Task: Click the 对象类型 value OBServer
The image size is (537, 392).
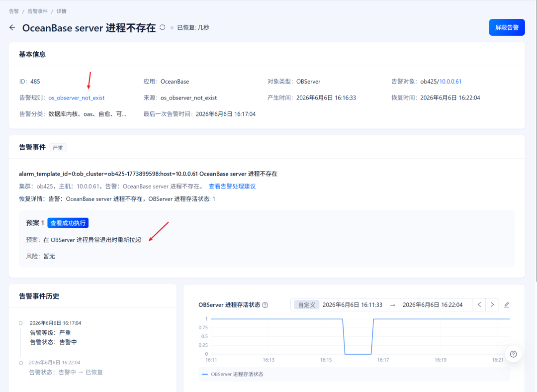Action: click(308, 82)
